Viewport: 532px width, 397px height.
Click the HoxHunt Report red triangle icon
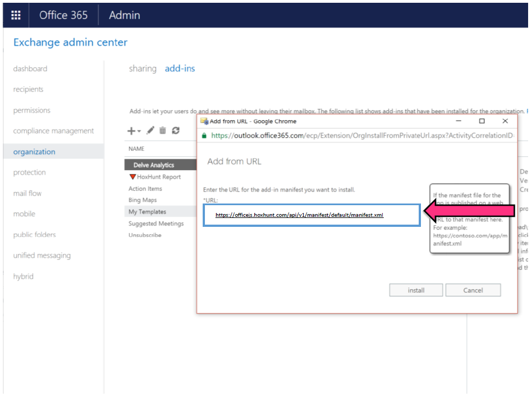click(x=133, y=177)
